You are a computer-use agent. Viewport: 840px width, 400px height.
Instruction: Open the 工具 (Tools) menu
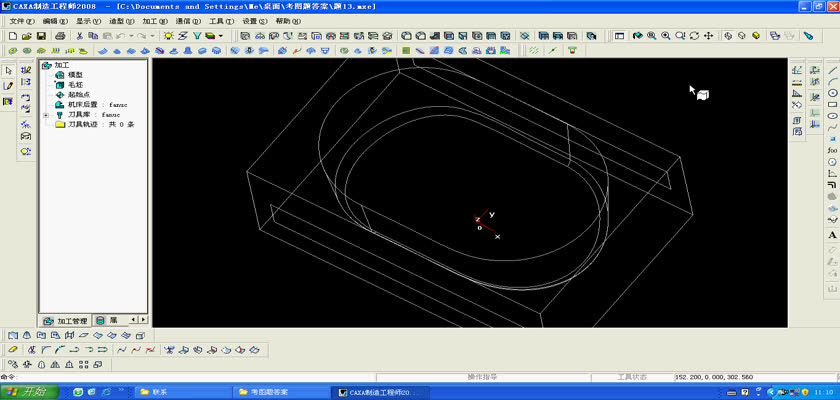(221, 21)
